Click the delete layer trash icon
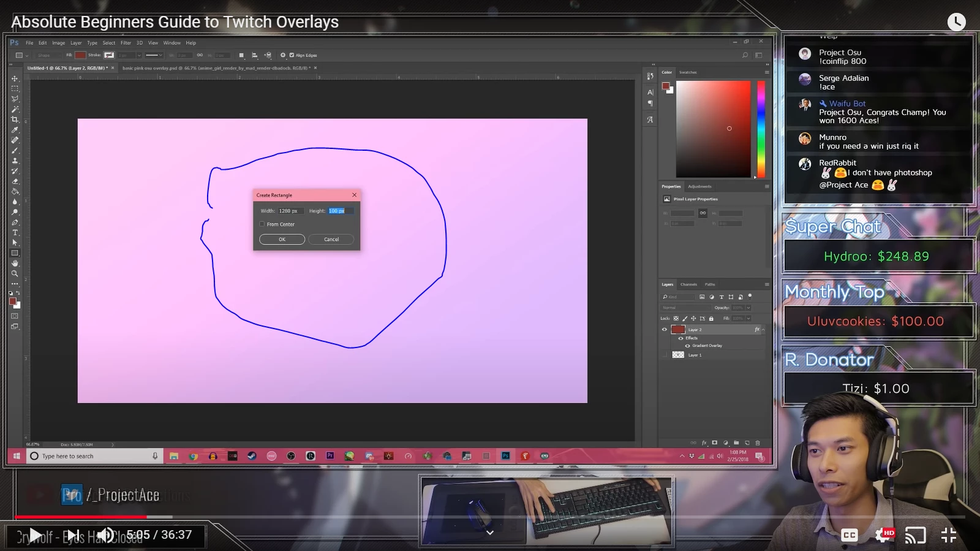 758,443
